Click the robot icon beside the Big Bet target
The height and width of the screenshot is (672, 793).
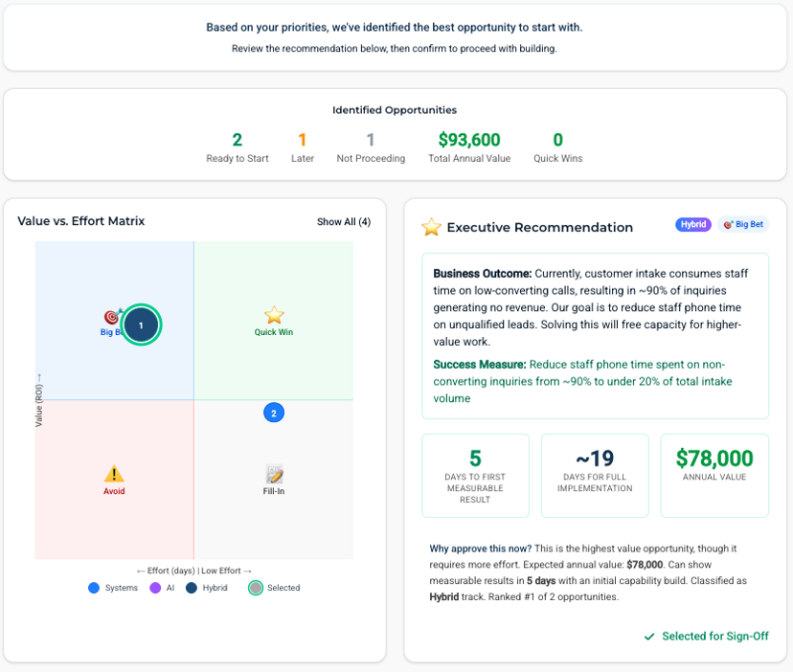(121, 310)
